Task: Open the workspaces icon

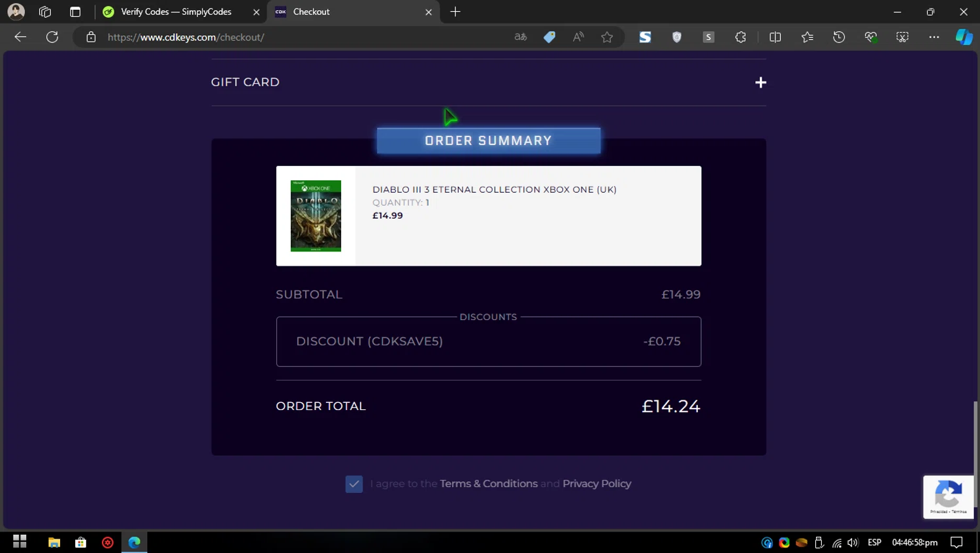Action: point(45,12)
